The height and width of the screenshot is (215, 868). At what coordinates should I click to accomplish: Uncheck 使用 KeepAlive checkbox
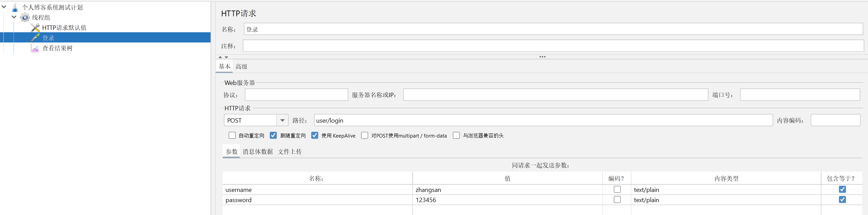[315, 136]
